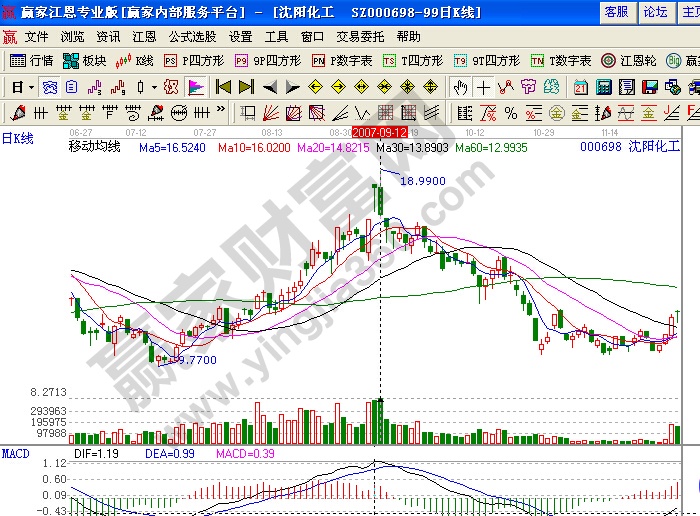Click the 客服 customer service button
Screen dimensions: 700x516
point(616,12)
